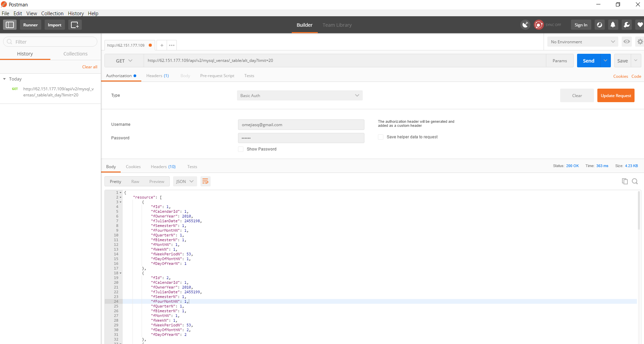
Task: Click the Username input field
Action: click(301, 124)
